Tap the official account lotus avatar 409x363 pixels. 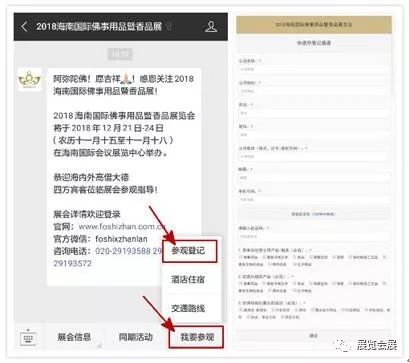click(x=29, y=79)
